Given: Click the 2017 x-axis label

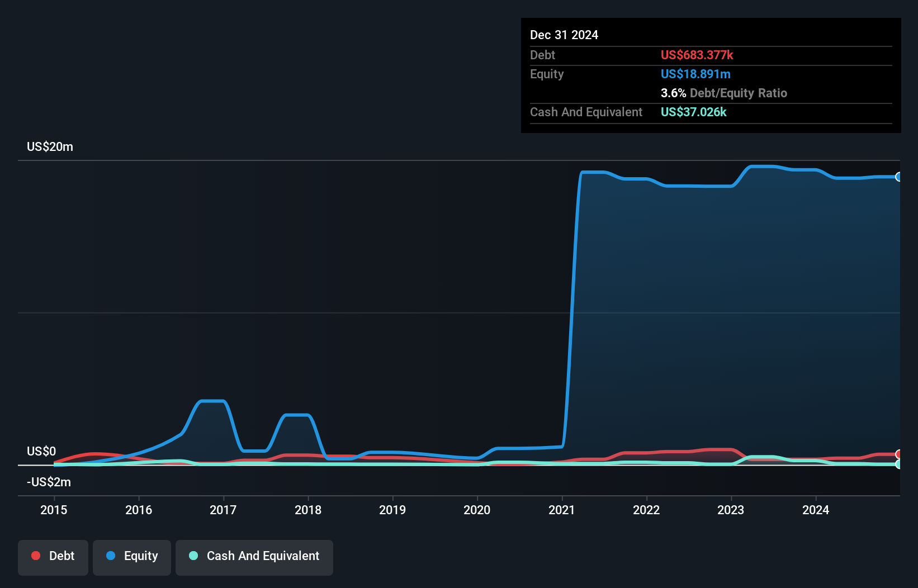Looking at the screenshot, I should 223,510.
